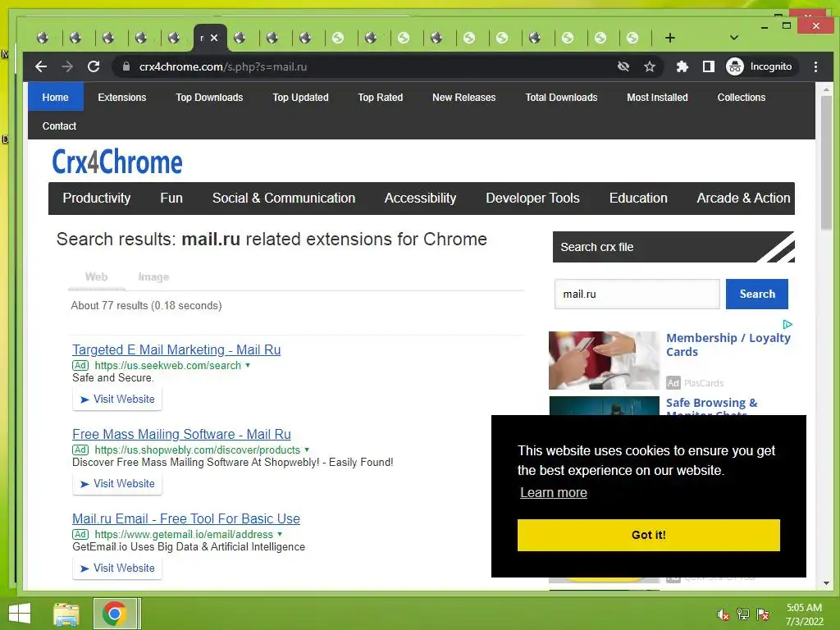Image resolution: width=840 pixels, height=630 pixels.
Task: Click Visit Website under Targeted E Mail Marketing
Action: point(117,399)
